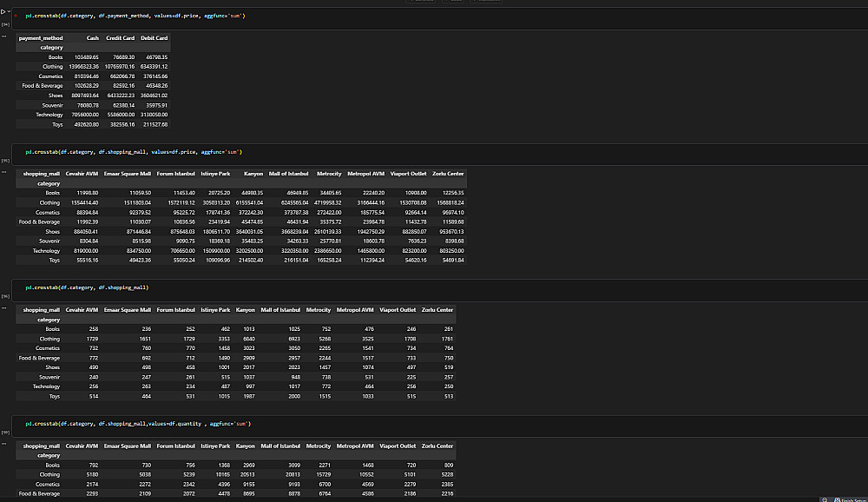This screenshot has width=868, height=502.
Task: Run the payment_method crosstab cell
Action: point(3,11)
